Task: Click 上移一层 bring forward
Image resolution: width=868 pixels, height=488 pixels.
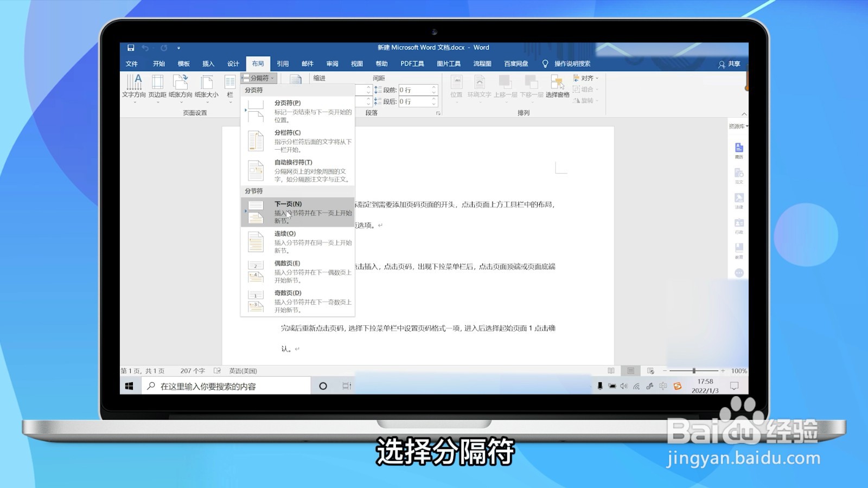Action: [505, 88]
